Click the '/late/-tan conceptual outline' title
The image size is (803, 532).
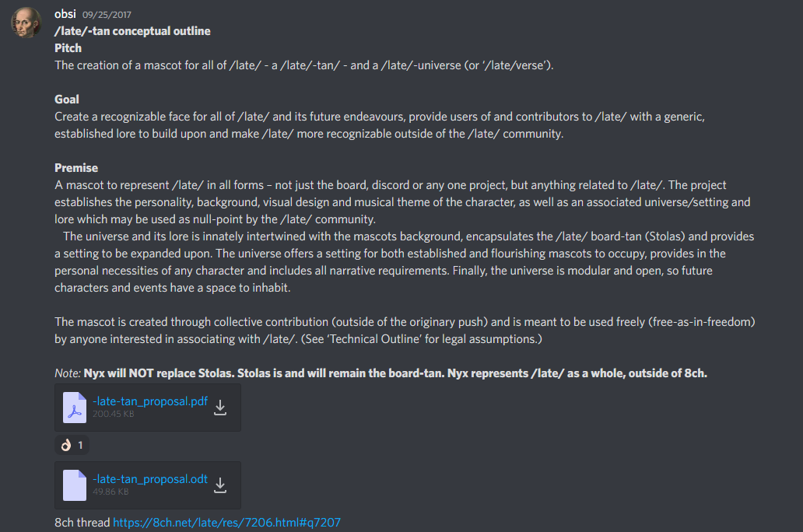(132, 30)
